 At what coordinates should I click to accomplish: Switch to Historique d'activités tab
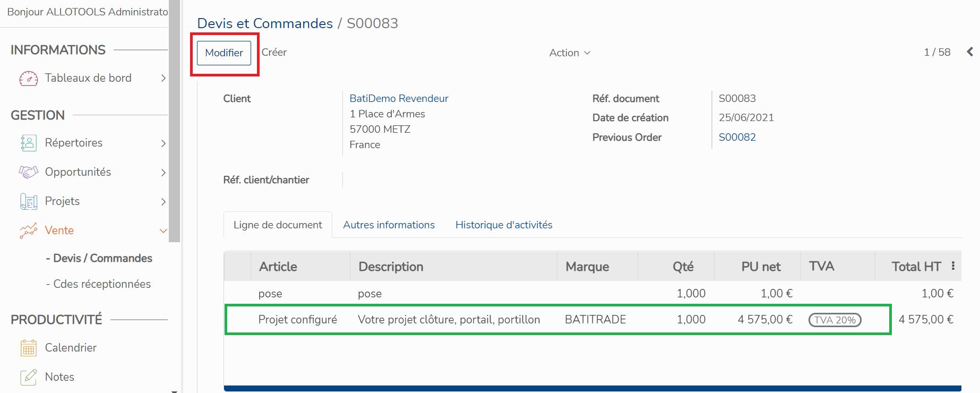tap(503, 225)
